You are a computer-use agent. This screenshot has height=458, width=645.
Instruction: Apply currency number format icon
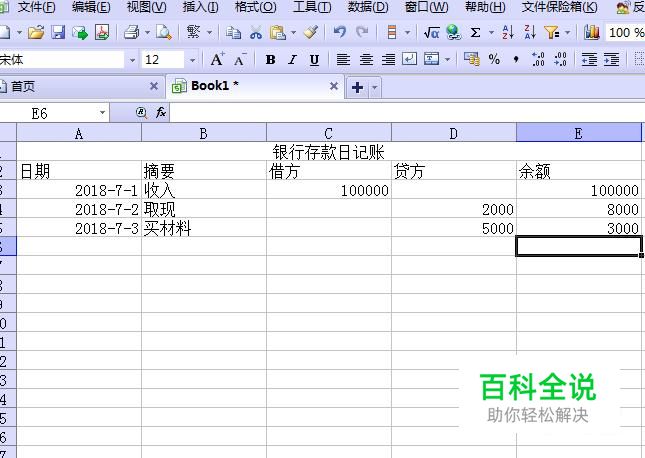(x=472, y=60)
